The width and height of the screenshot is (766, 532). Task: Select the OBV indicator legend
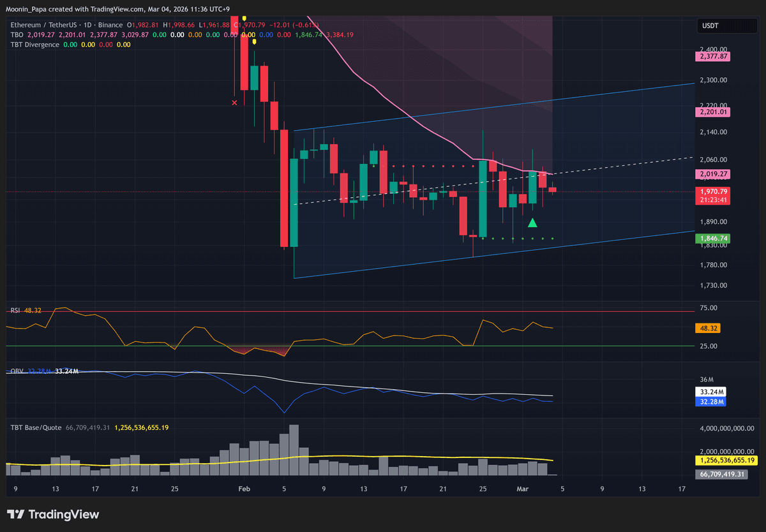coord(17,371)
